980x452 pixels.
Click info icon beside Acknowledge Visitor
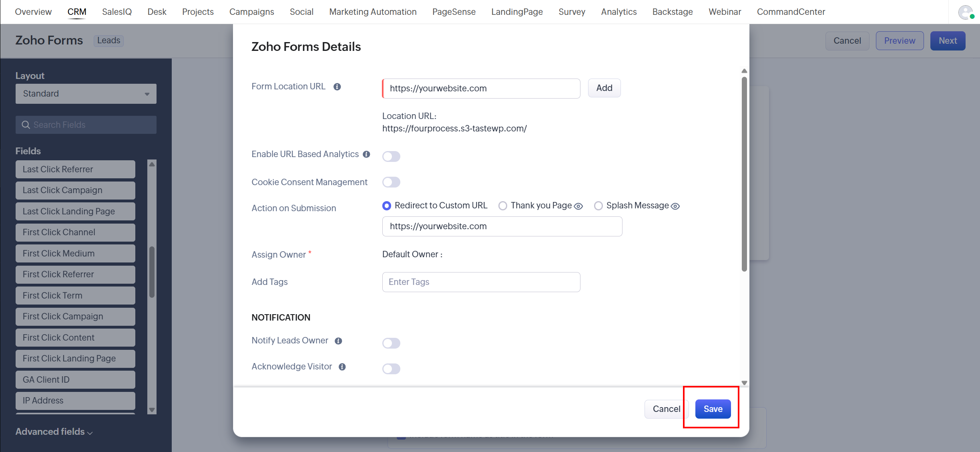pyautogui.click(x=342, y=367)
